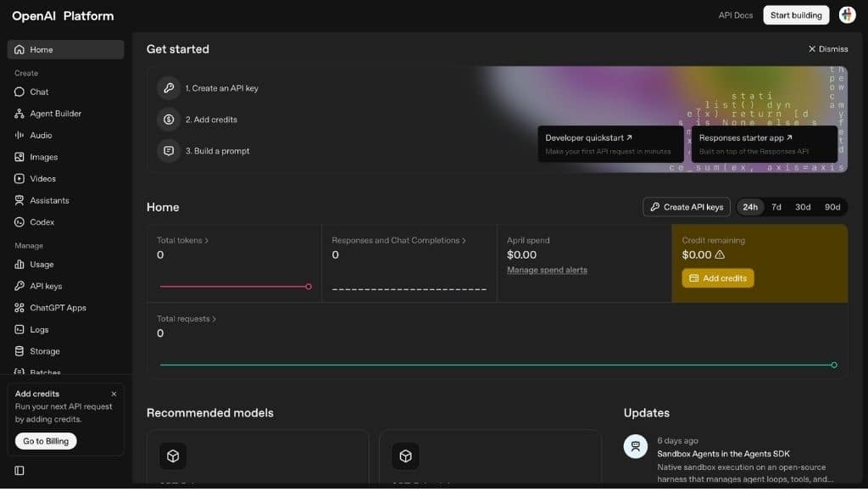Screen dimensions: 868x492
Task: Click the Total tokens chart endpoint
Action: point(309,287)
